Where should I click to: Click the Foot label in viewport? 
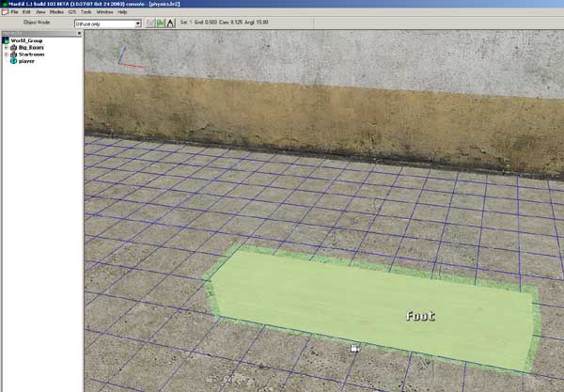coord(420,316)
